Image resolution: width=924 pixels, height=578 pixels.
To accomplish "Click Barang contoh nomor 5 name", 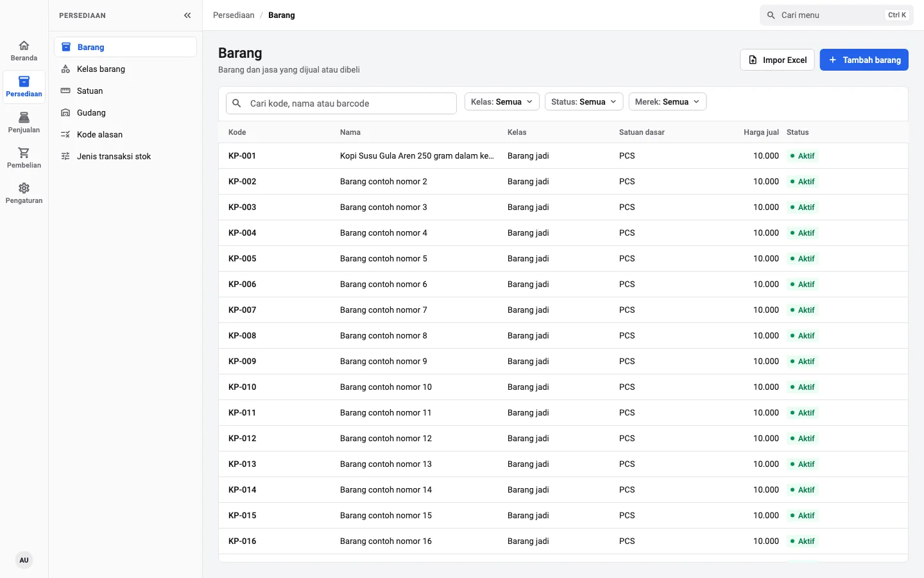I will (384, 259).
